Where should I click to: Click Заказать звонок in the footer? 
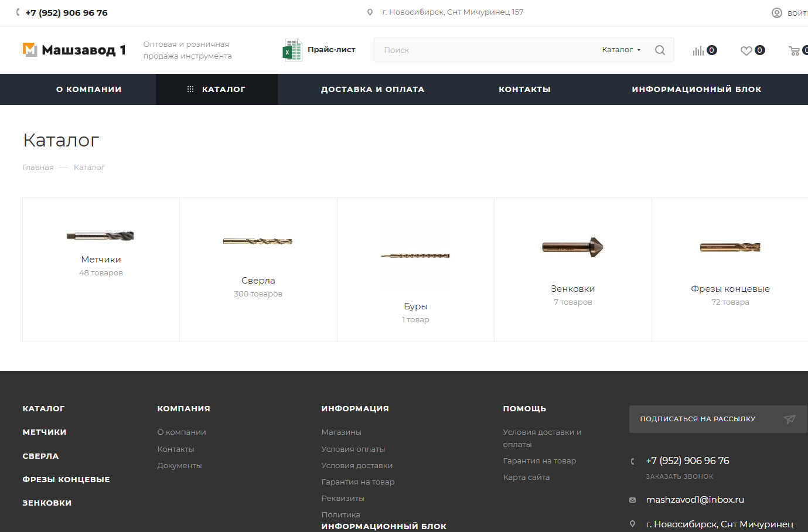tap(679, 476)
